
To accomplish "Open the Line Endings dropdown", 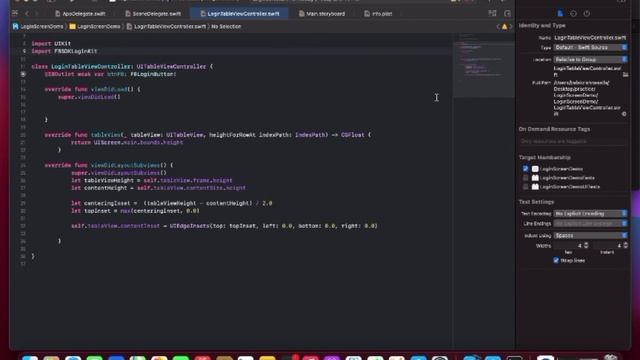I will (591, 223).
